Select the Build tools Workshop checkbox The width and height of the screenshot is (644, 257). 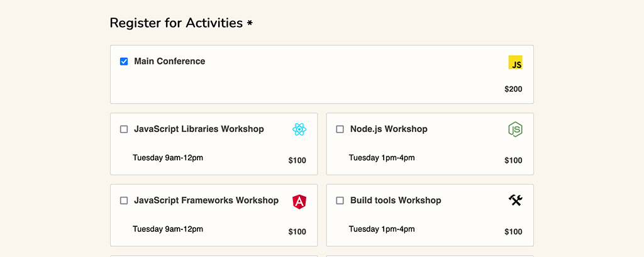tap(340, 201)
